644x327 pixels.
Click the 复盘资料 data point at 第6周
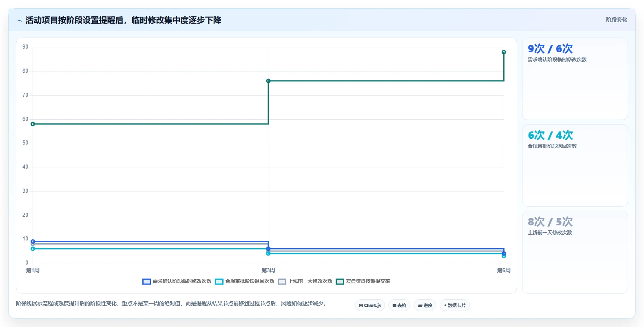[504, 52]
